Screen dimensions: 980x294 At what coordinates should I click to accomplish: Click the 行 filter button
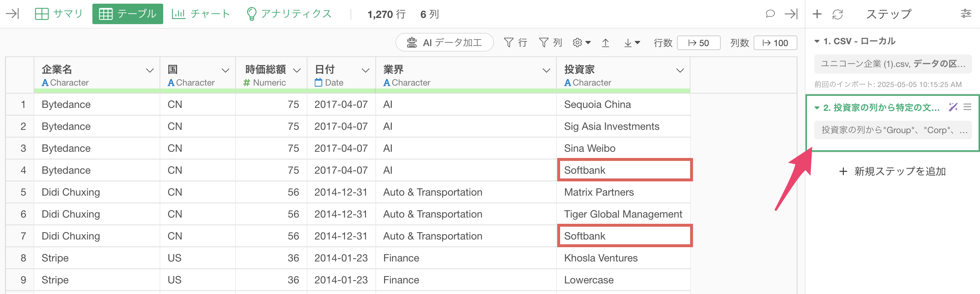[x=516, y=43]
